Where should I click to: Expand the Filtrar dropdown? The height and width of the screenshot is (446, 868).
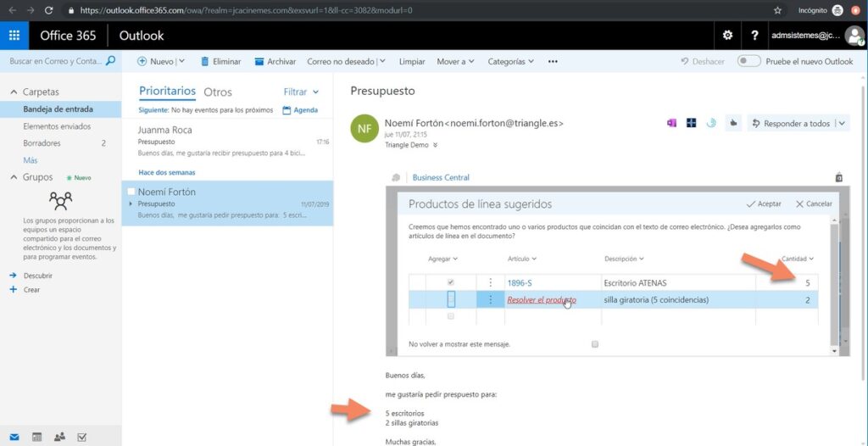click(301, 92)
